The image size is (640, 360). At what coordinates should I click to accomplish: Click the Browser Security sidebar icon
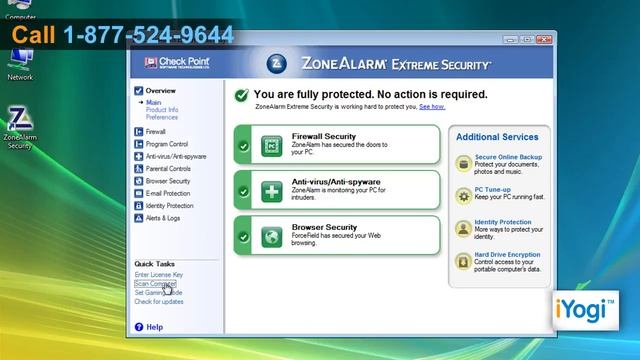(x=139, y=181)
